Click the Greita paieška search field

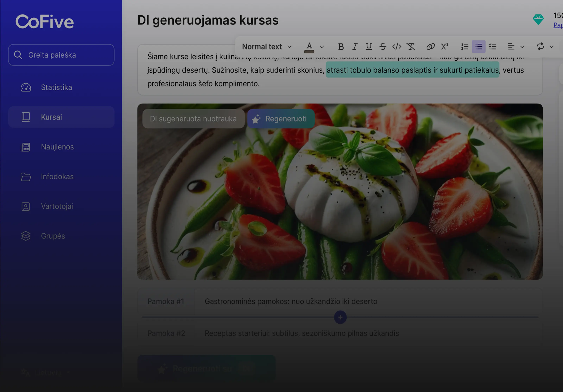(x=61, y=55)
